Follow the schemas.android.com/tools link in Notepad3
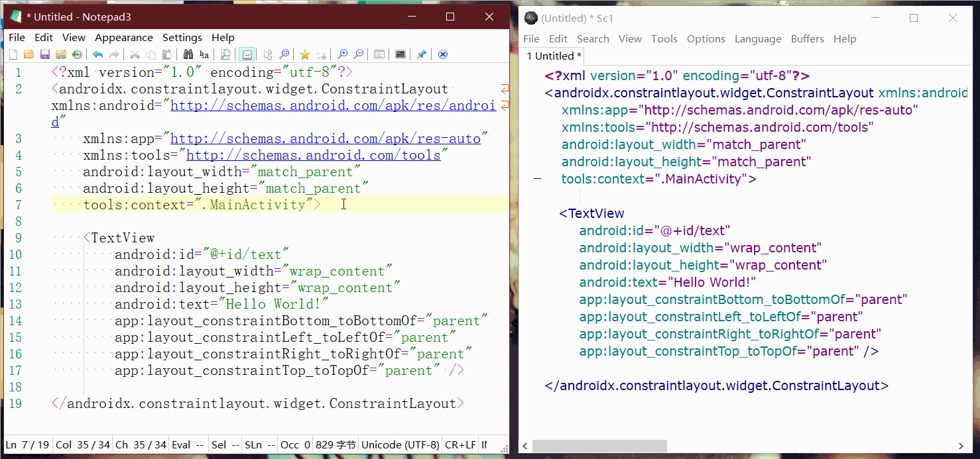Image resolution: width=980 pixels, height=459 pixels. point(314,155)
